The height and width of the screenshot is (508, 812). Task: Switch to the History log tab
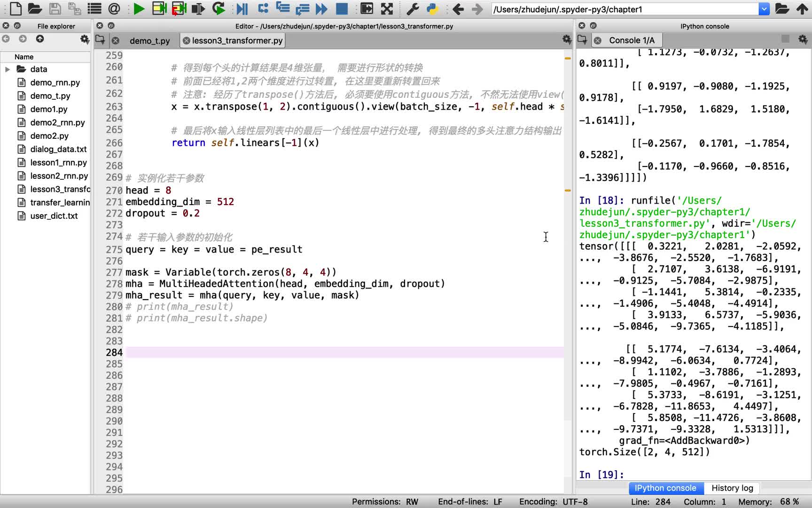tap(732, 488)
